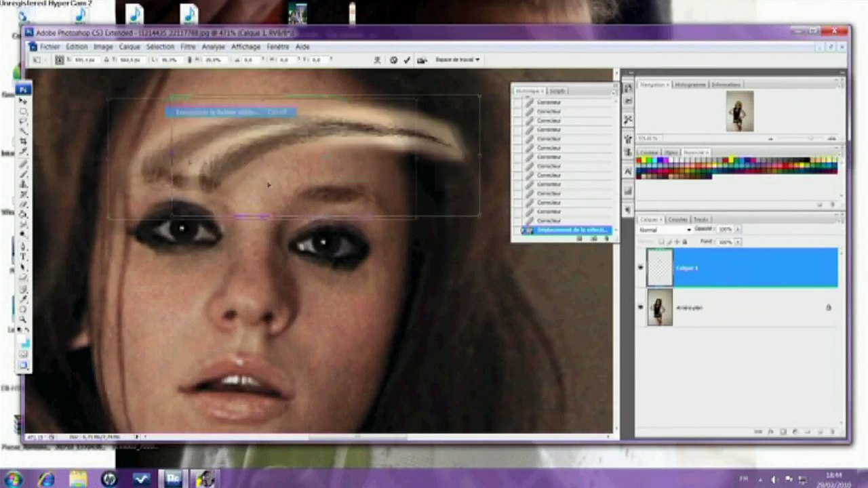Delete current state in History panel
The width and height of the screenshot is (868, 488).
(x=606, y=238)
